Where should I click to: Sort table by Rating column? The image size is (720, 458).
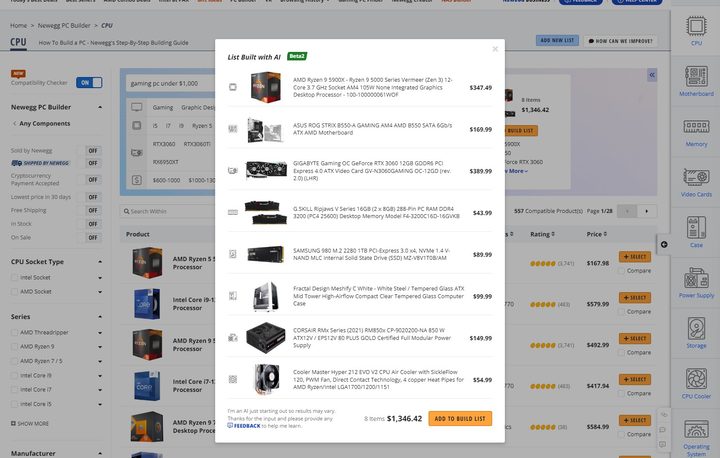[542, 234]
